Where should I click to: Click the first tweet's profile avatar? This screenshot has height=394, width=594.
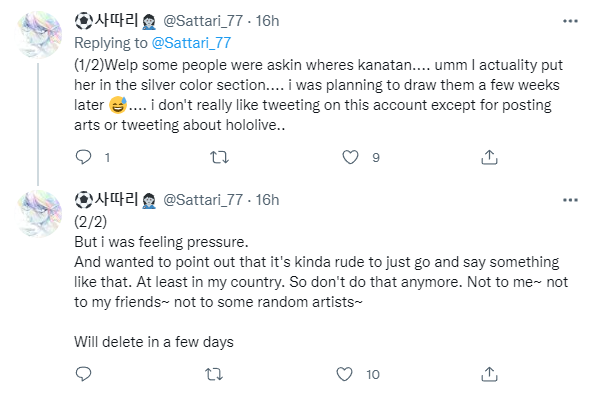(x=38, y=35)
